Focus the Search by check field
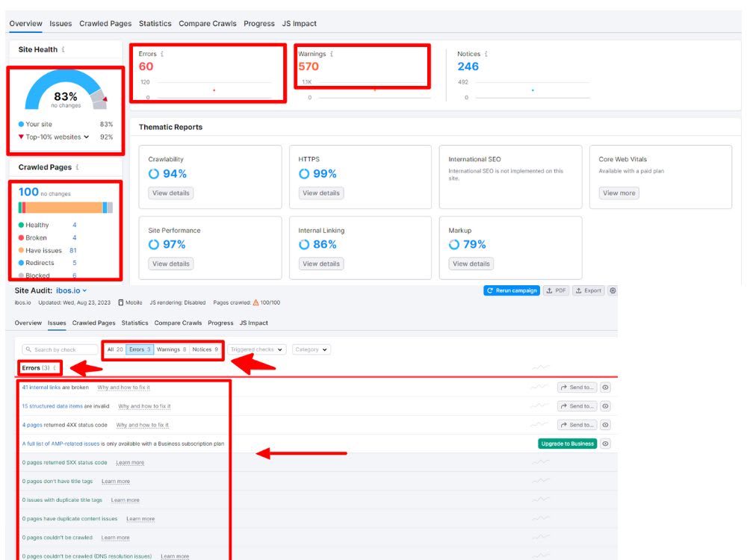The height and width of the screenshot is (560, 747). pyautogui.click(x=60, y=349)
